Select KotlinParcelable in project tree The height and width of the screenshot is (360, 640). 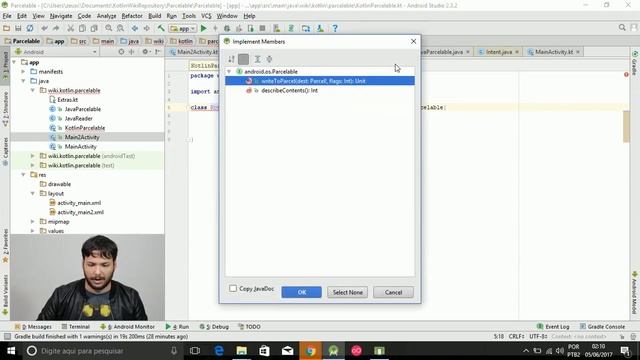point(84,128)
